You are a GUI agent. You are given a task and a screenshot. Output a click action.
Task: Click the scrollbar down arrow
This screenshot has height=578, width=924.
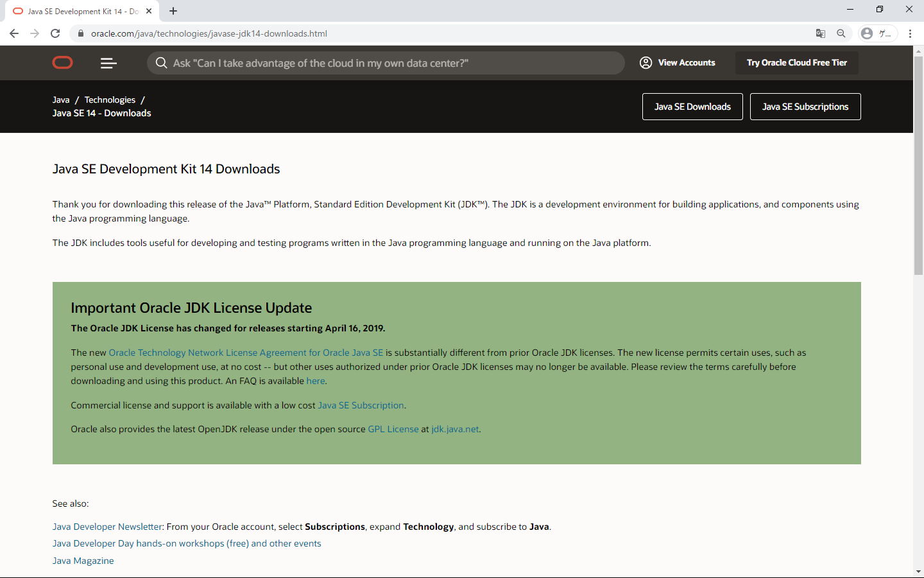(x=918, y=571)
